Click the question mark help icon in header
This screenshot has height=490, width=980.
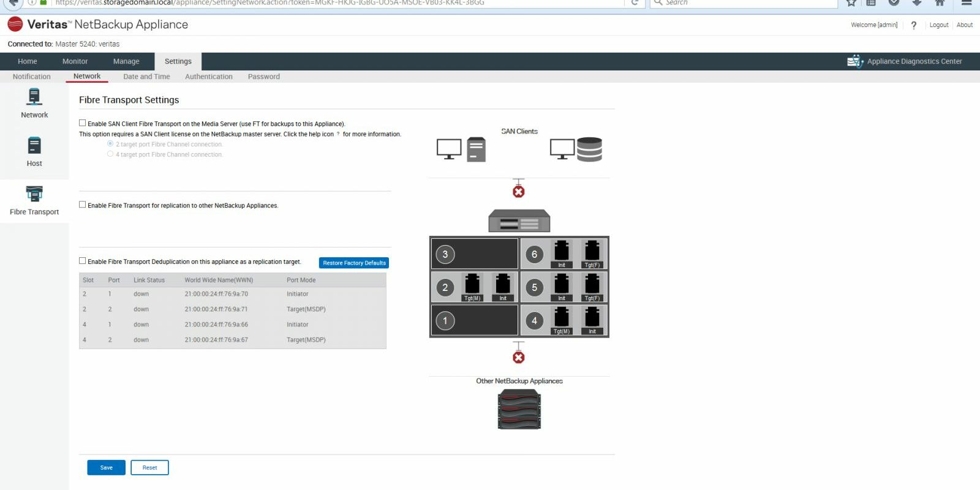(x=914, y=25)
